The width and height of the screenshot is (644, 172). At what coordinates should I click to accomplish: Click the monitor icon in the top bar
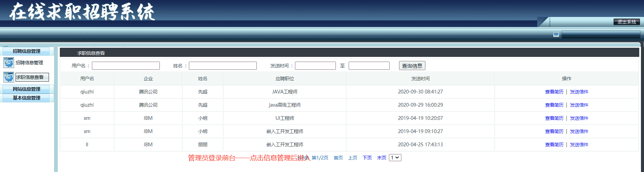(556, 35)
